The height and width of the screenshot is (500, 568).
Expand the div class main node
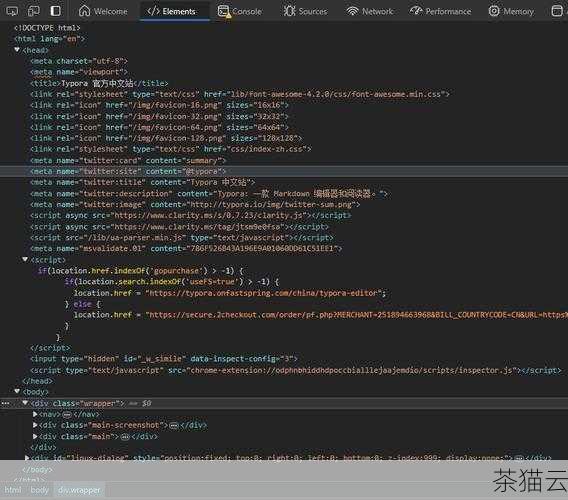[35, 436]
